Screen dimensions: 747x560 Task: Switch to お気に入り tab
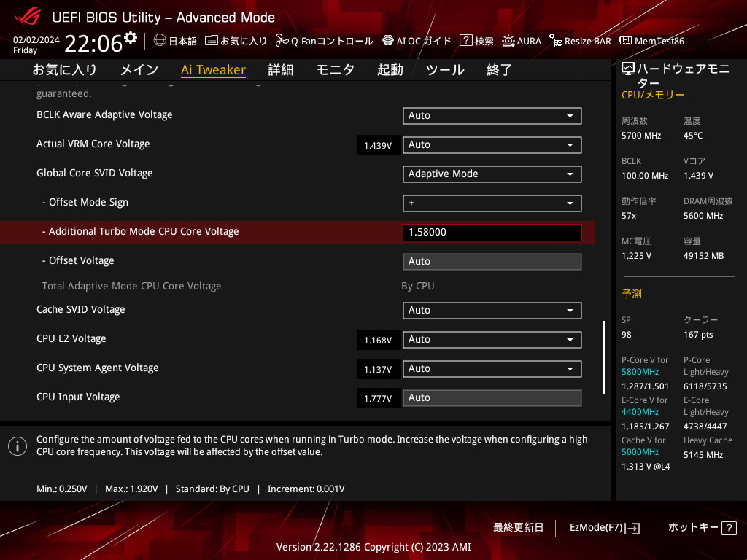tap(64, 69)
